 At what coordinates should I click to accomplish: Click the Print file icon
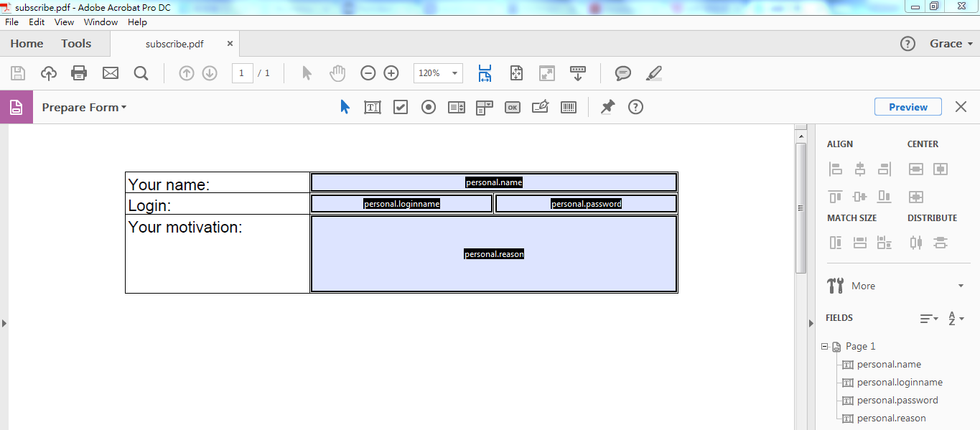(79, 73)
